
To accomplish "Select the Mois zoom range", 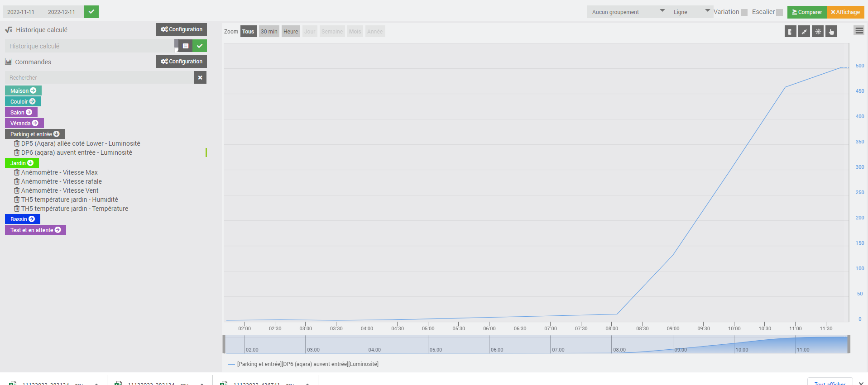I will pos(355,32).
